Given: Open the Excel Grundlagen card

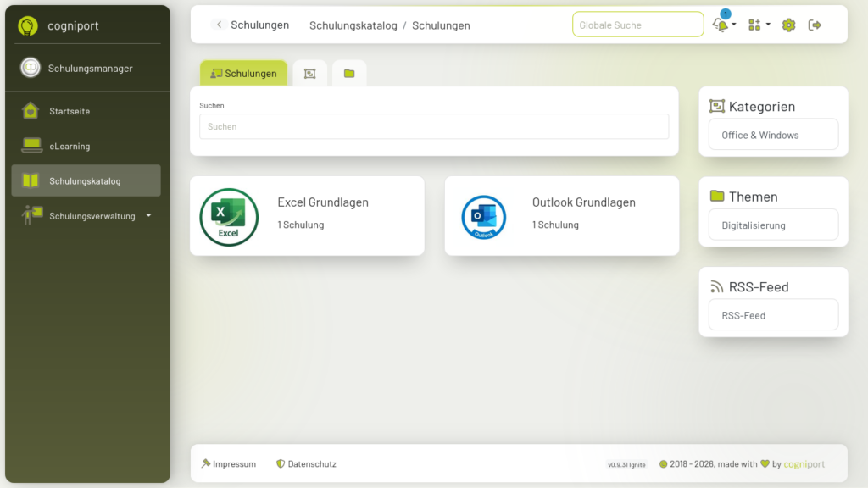Looking at the screenshot, I should point(307,216).
